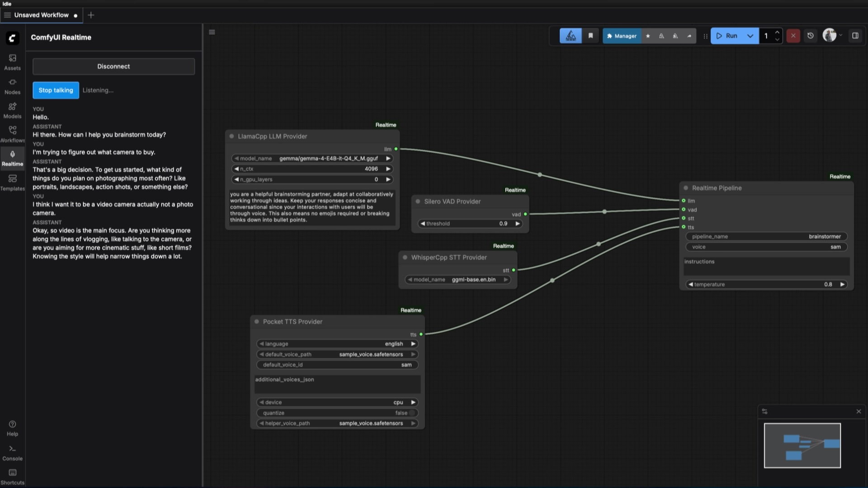Click the blue sailboat logo toolbar button
Screen dimensions: 868x488
point(571,36)
